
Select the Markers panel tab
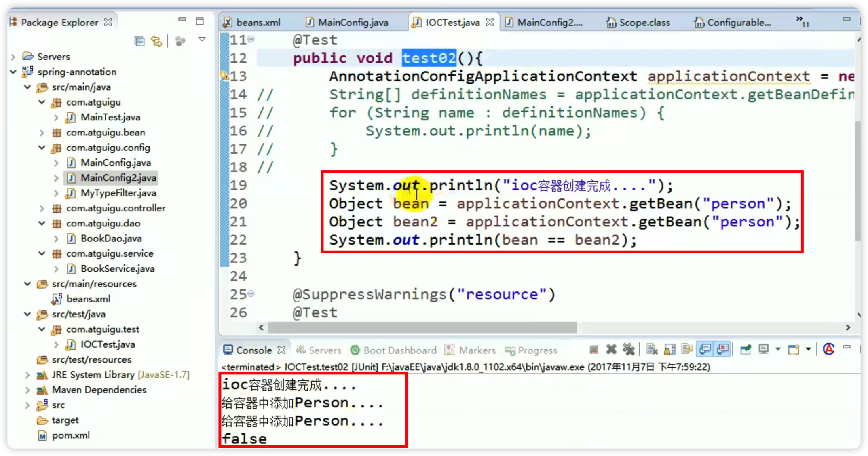pos(477,350)
